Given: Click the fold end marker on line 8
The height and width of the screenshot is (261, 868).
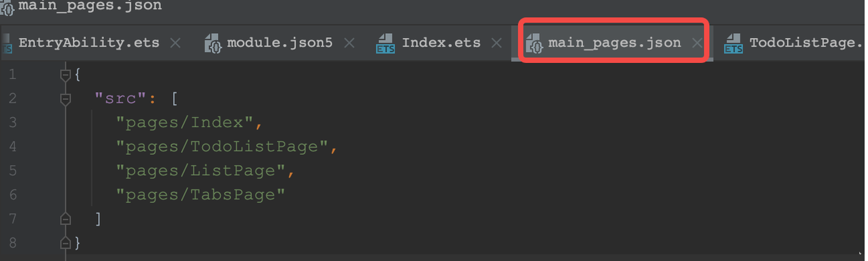Looking at the screenshot, I should (66, 241).
